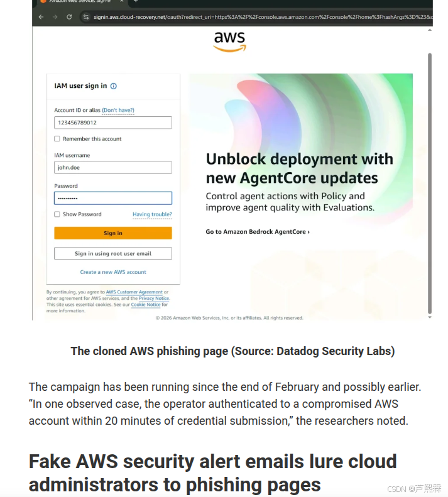This screenshot has width=448, height=497.
Task: Click the Don't have? link
Action: coord(118,111)
